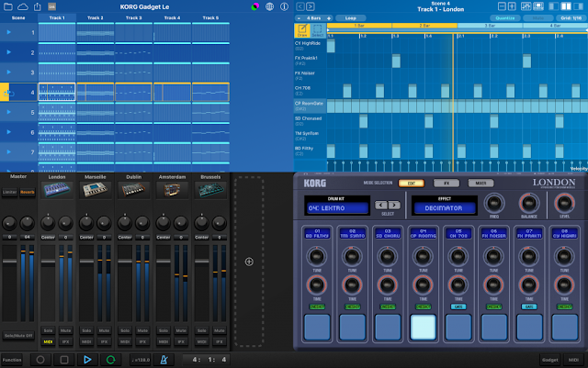
Task: Click the Quantize button
Action: [x=504, y=18]
